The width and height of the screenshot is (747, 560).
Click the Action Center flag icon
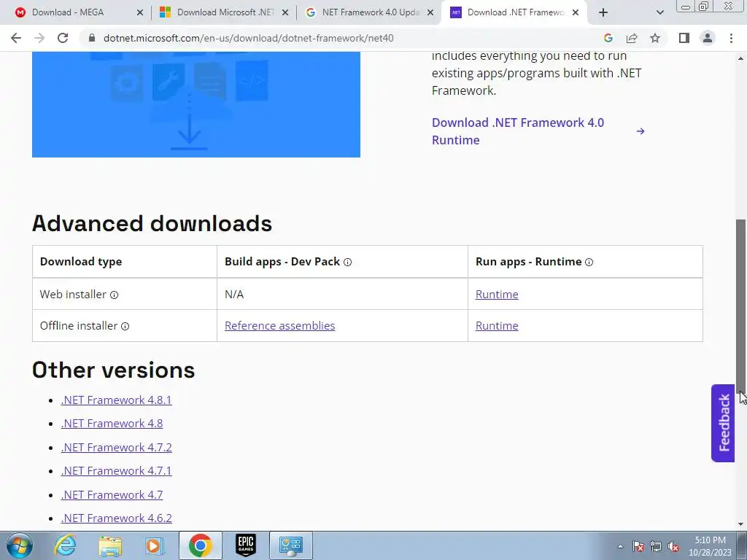(638, 546)
